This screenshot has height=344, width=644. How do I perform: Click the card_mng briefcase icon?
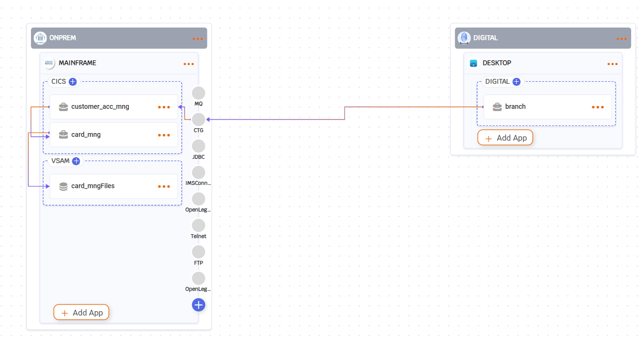pyautogui.click(x=63, y=135)
